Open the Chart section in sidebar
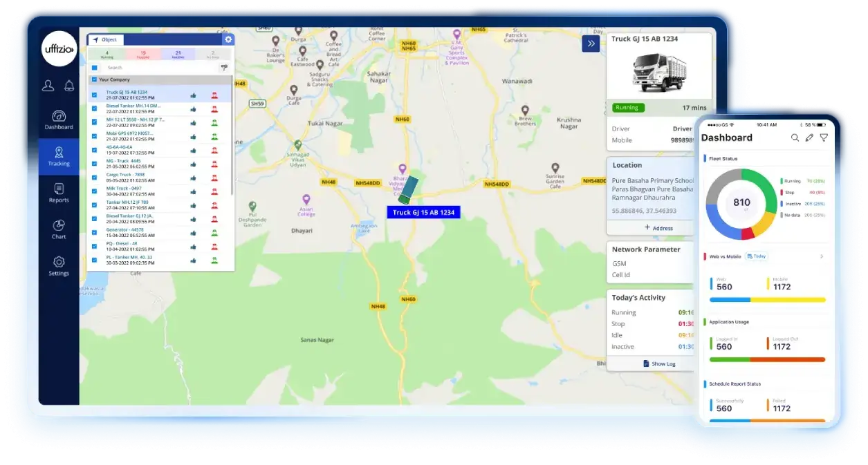The width and height of the screenshot is (868, 465). [x=59, y=229]
